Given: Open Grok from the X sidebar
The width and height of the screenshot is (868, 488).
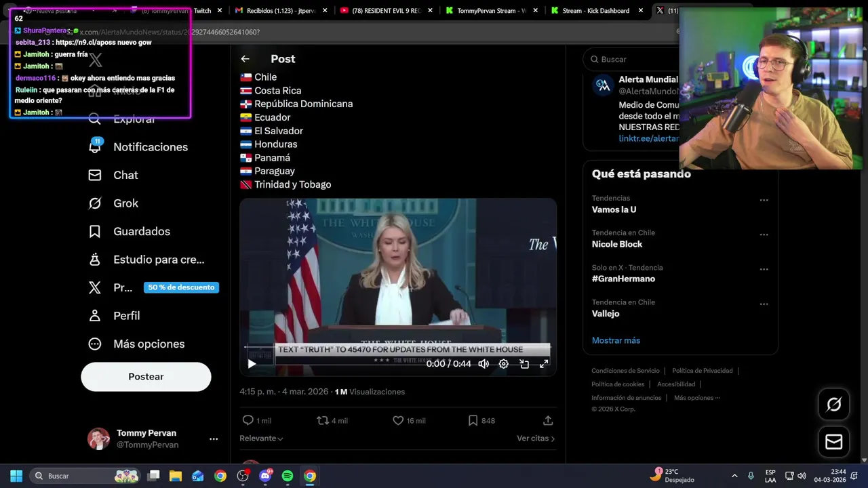Looking at the screenshot, I should point(95,203).
